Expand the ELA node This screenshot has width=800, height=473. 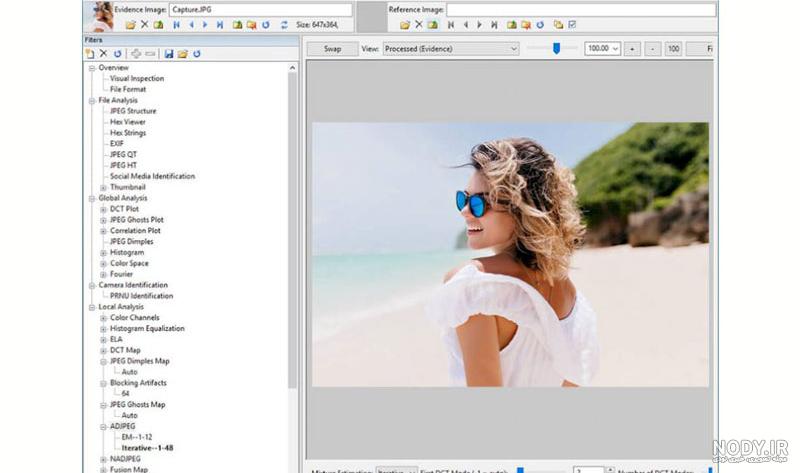pyautogui.click(x=104, y=339)
